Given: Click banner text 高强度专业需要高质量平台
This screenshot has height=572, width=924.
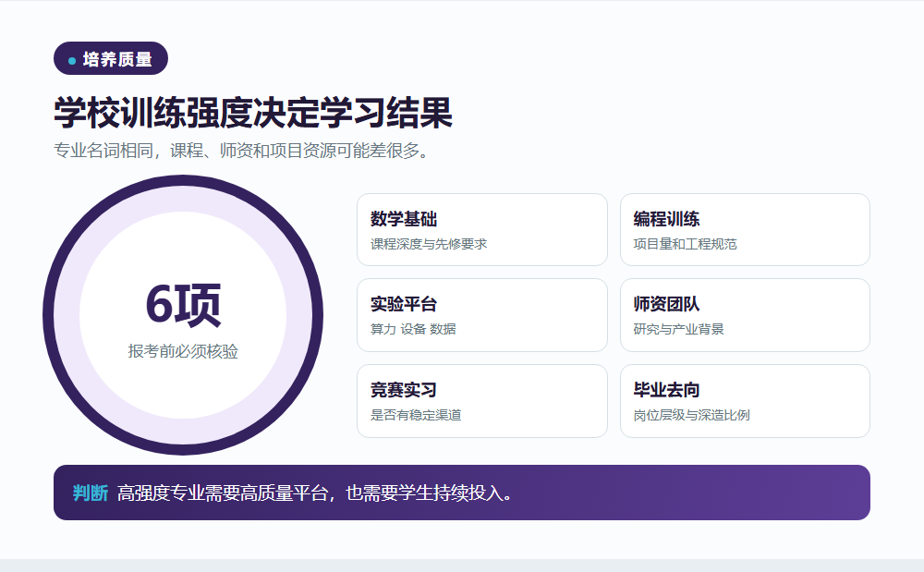Looking at the screenshot, I should (222, 493).
